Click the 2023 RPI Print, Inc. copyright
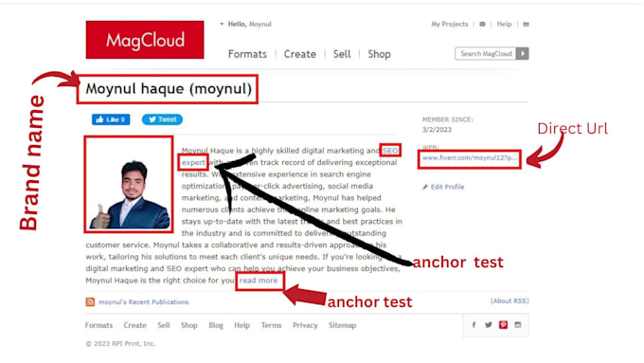This screenshot has height=363, width=644. (x=120, y=344)
